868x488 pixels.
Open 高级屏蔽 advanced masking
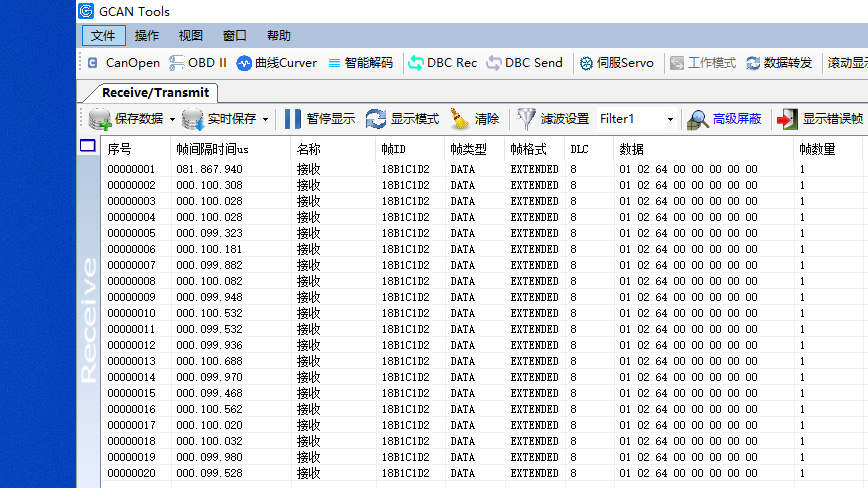(724, 119)
